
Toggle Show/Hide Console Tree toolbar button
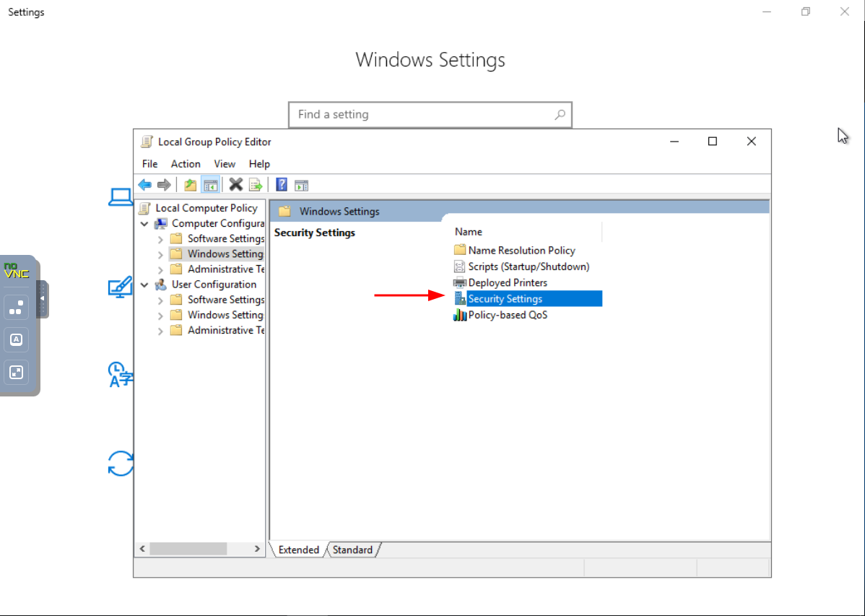[x=210, y=185]
